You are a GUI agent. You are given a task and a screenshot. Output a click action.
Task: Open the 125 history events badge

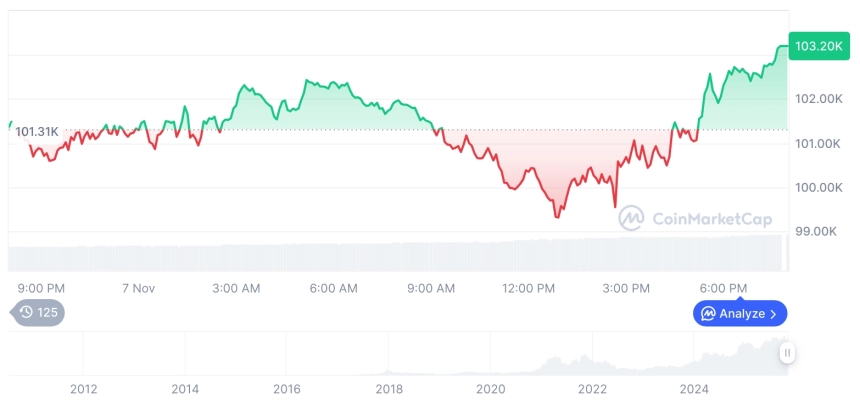pyautogui.click(x=40, y=313)
